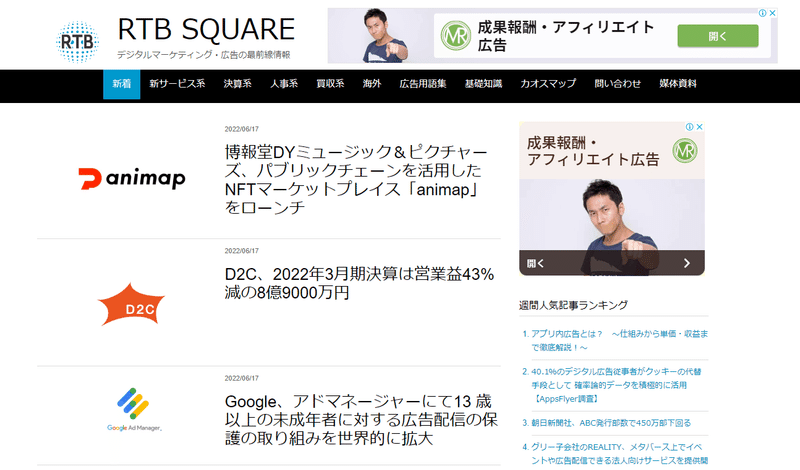The width and height of the screenshot is (800, 470).
Task: Click the top banner man photo
Action: click(385, 36)
